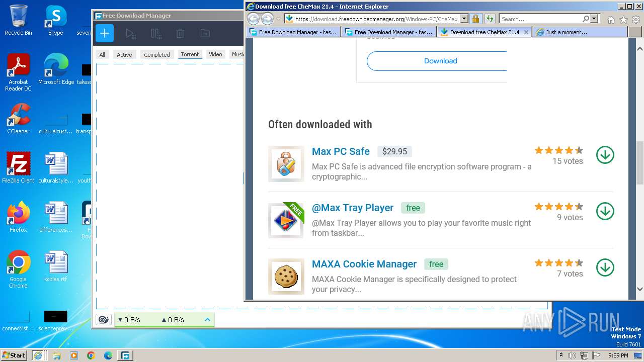644x362 pixels.
Task: Open recent pages dropdown beside forward button
Action: [278, 19]
